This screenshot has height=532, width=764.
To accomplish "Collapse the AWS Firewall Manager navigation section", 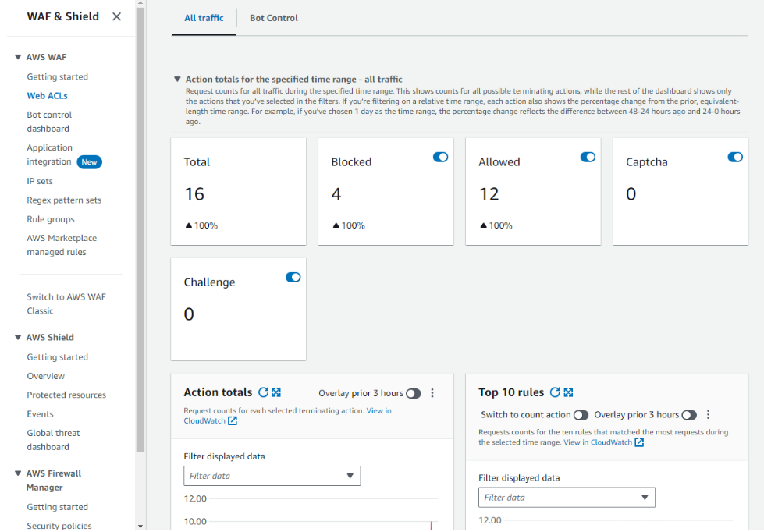I will click(x=18, y=473).
